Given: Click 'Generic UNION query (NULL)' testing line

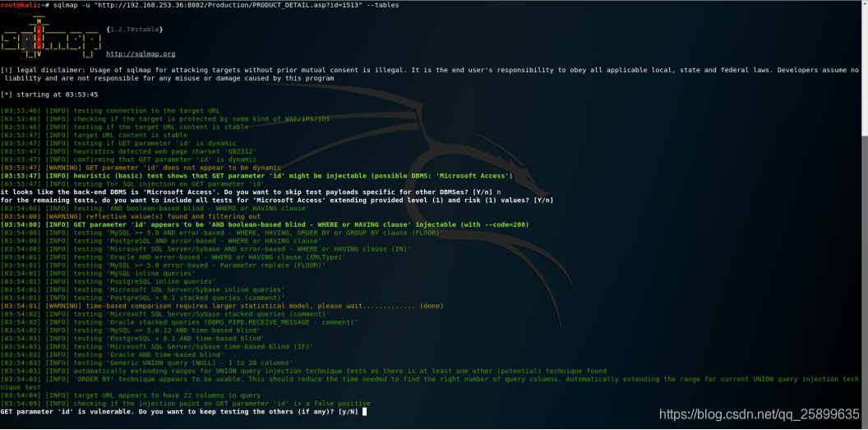Looking at the screenshot, I should click(x=146, y=363).
